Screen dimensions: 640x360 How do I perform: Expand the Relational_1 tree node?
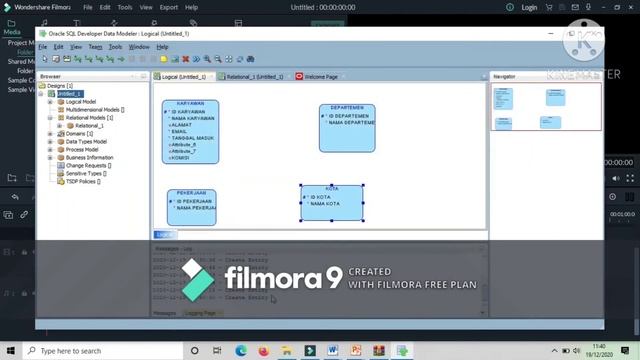(60, 126)
